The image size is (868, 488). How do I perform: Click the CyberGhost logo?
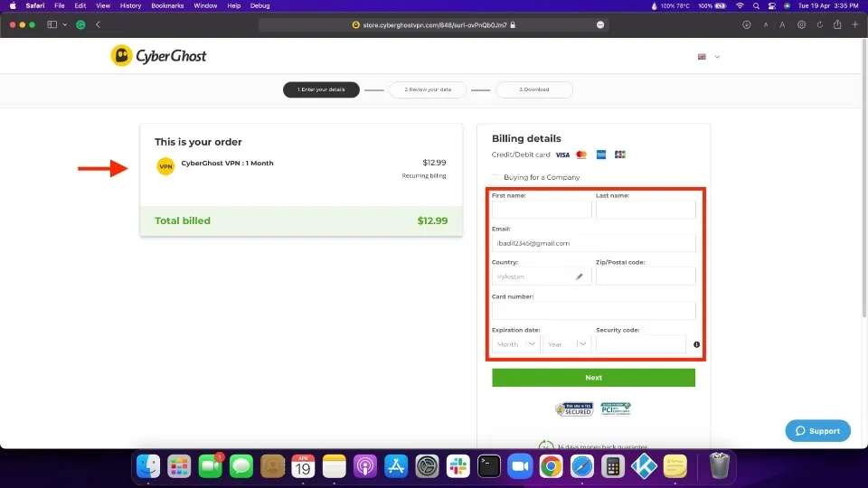coord(158,56)
